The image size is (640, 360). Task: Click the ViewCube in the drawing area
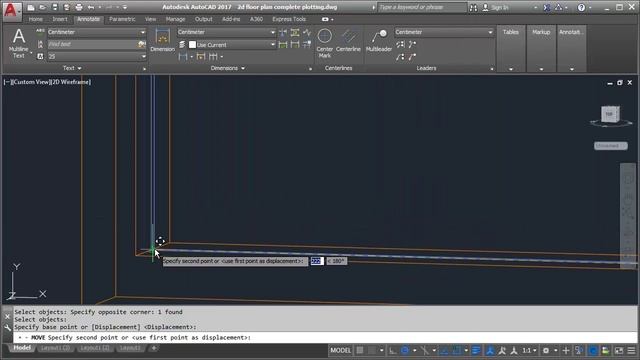pyautogui.click(x=610, y=114)
